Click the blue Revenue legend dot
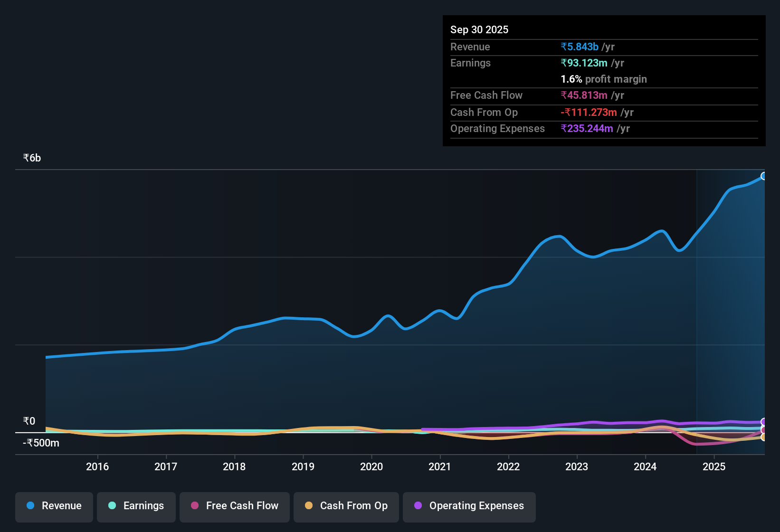Image resolution: width=780 pixels, height=532 pixels. [30, 506]
